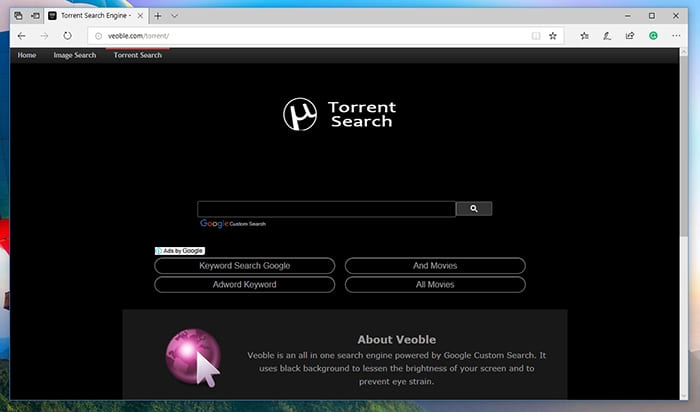Click the Google Custom Search label
The image size is (700, 412).
pos(233,224)
